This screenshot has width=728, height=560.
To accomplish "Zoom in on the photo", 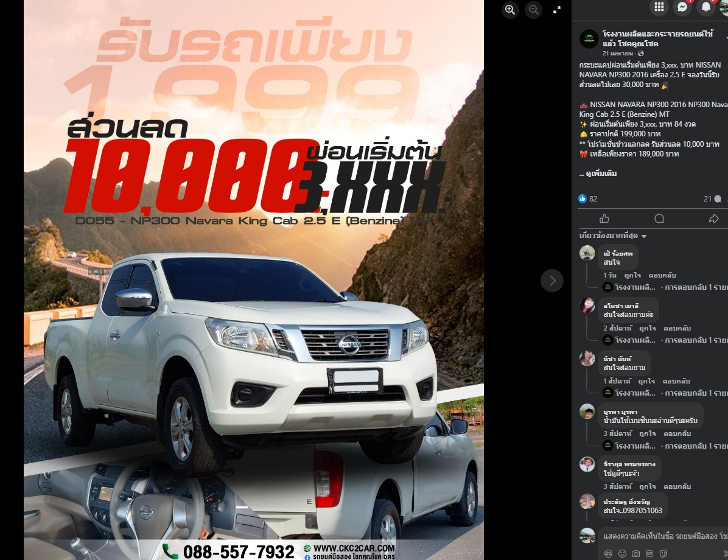I will 510,10.
